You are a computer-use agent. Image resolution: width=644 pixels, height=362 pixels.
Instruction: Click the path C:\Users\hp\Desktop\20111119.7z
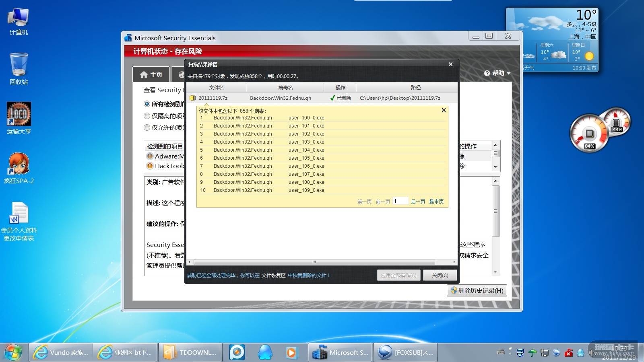pos(400,98)
